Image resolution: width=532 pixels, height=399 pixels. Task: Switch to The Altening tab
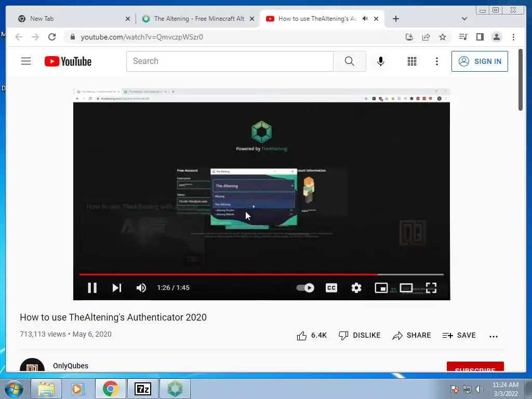[198, 19]
